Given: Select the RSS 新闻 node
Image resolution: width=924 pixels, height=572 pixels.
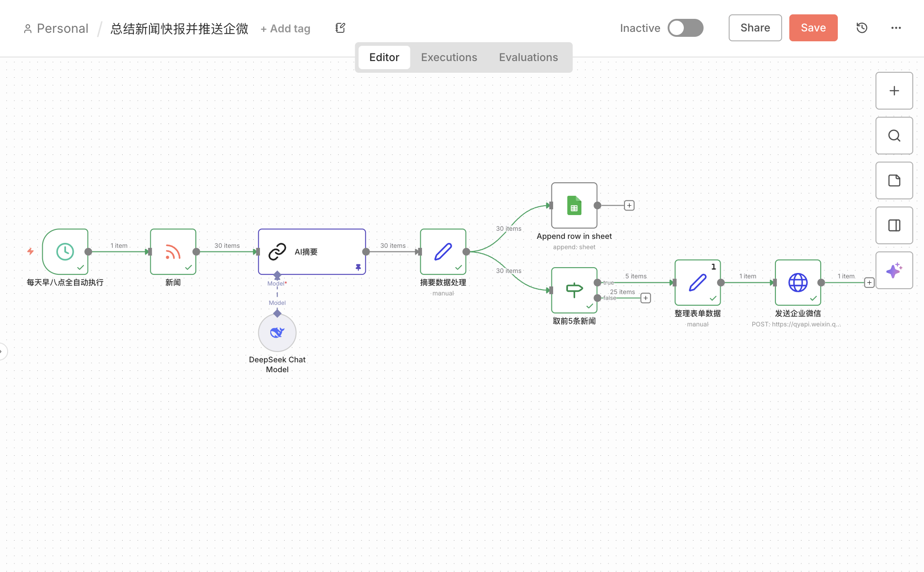Looking at the screenshot, I should (x=173, y=251).
